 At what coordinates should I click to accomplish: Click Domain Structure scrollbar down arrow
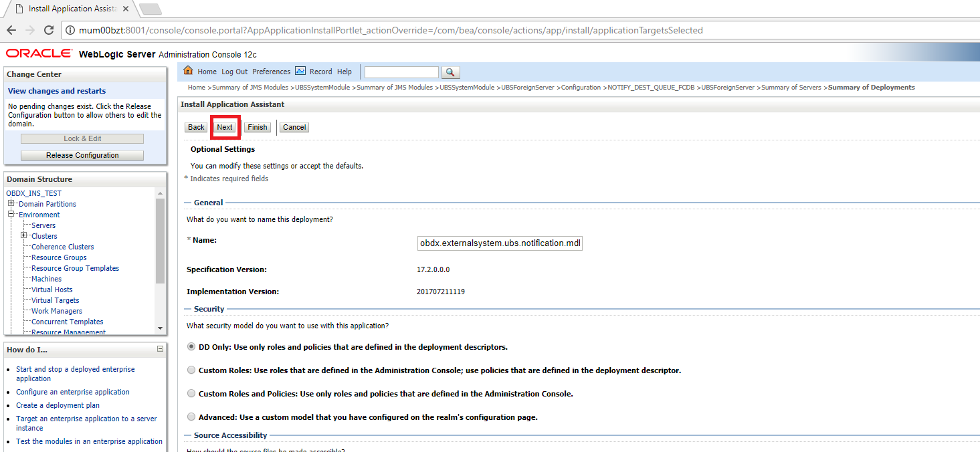click(160, 328)
